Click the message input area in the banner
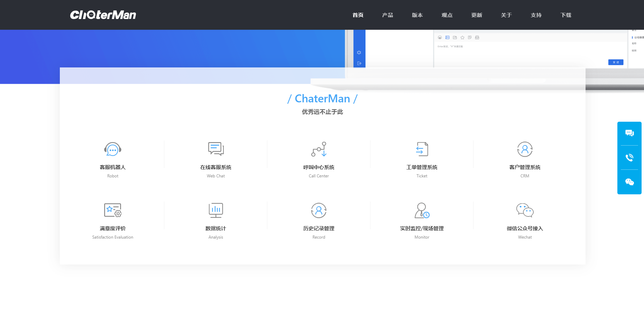The width and height of the screenshot is (644, 315). (x=531, y=54)
